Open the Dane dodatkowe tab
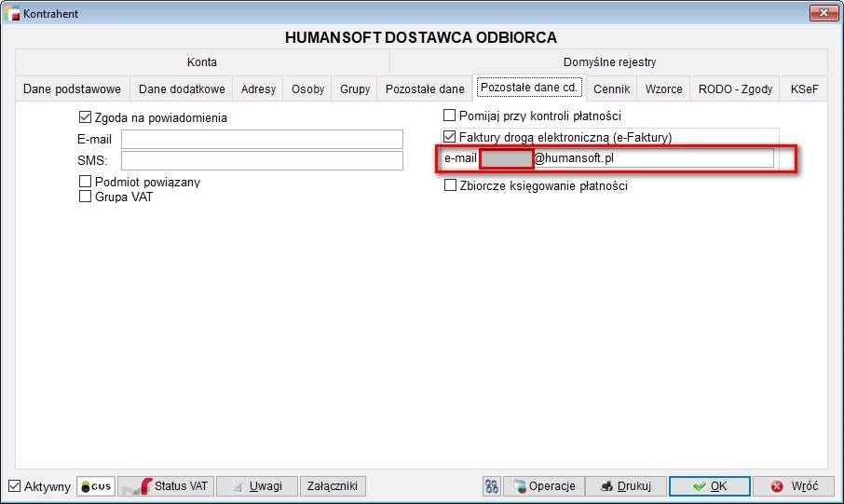844x504 pixels. [x=182, y=89]
